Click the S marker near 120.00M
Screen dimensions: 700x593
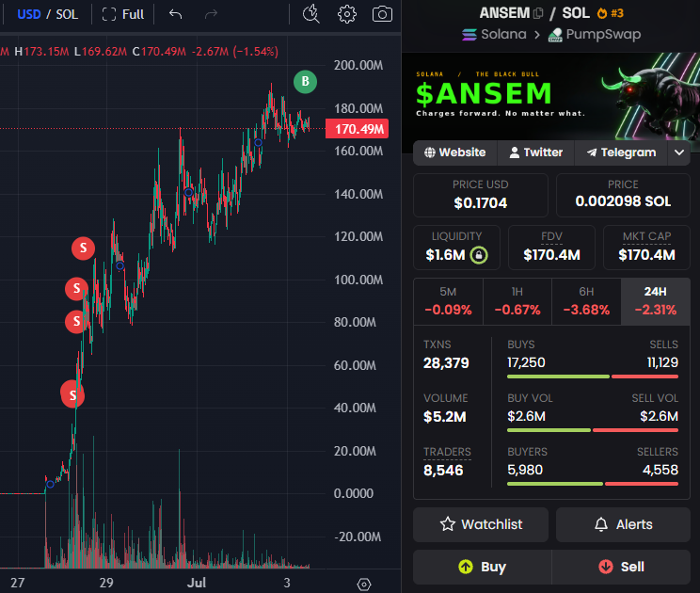(83, 248)
